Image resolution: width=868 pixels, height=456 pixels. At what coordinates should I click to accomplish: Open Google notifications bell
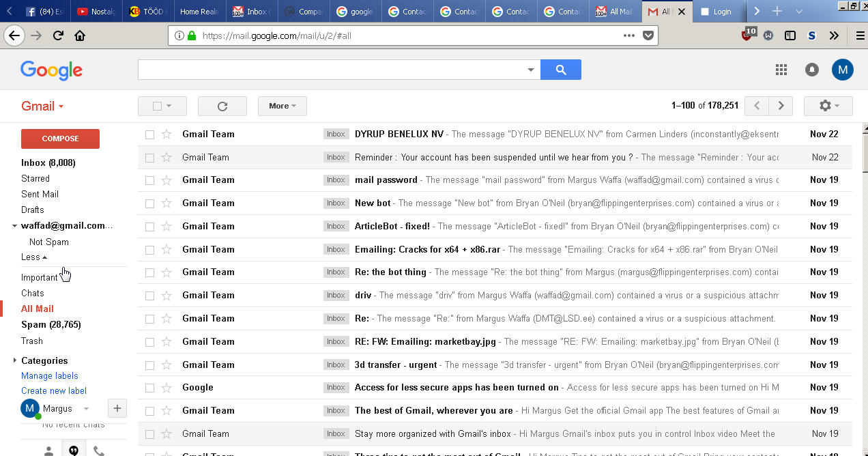pos(811,70)
